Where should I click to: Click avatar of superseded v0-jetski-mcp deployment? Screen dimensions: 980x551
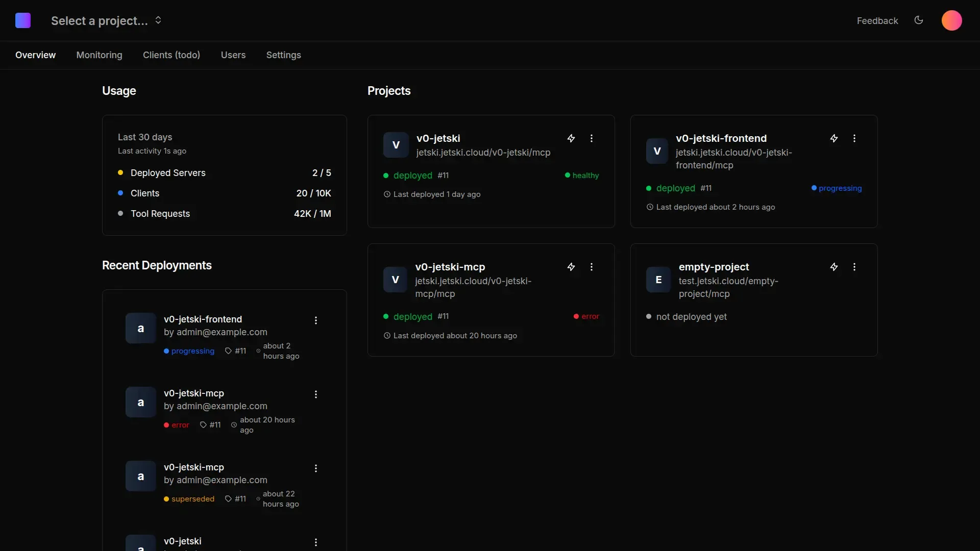tap(141, 476)
